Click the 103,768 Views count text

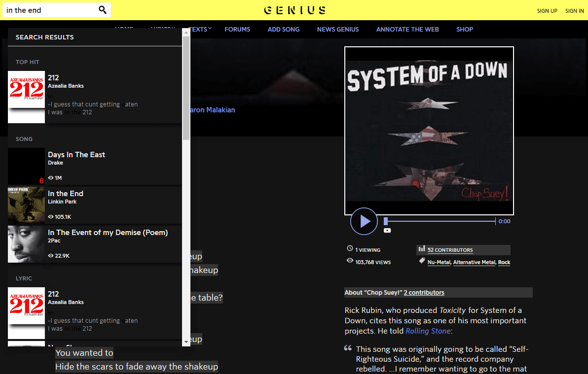[x=373, y=262]
